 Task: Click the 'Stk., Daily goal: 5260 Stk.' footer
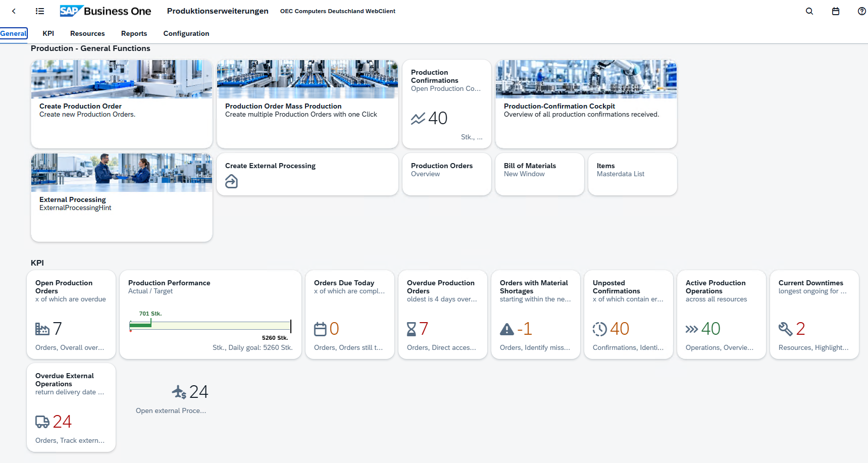pos(252,347)
